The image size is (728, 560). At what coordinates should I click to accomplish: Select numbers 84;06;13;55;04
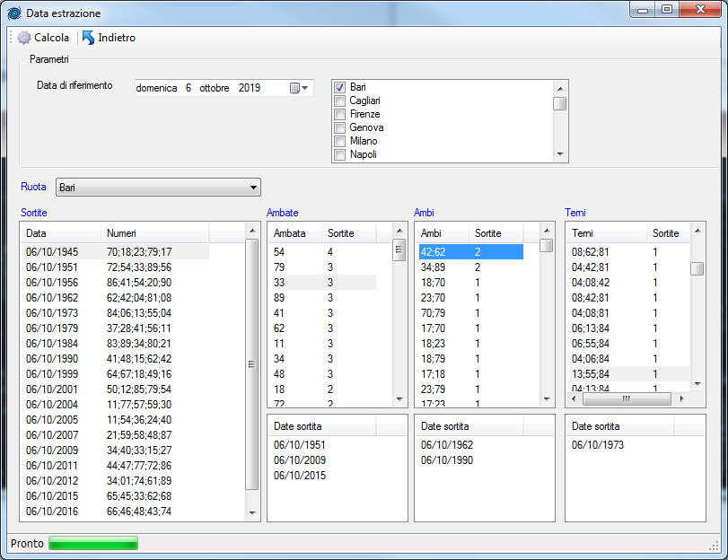139,313
